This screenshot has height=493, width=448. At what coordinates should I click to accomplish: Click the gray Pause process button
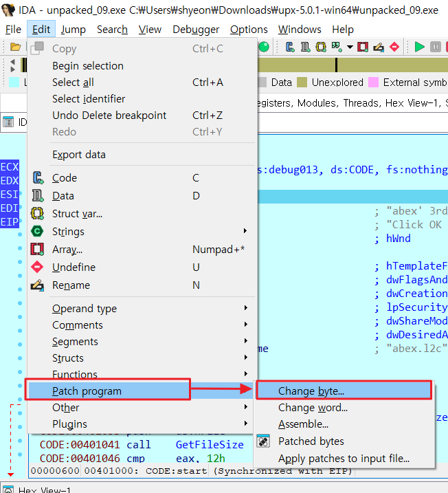436,47
